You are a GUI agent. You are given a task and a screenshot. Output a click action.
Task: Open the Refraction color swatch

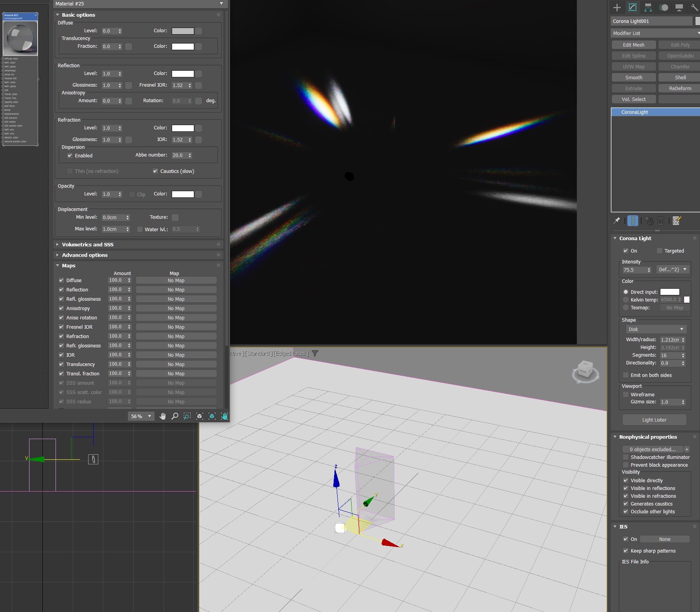(x=183, y=128)
